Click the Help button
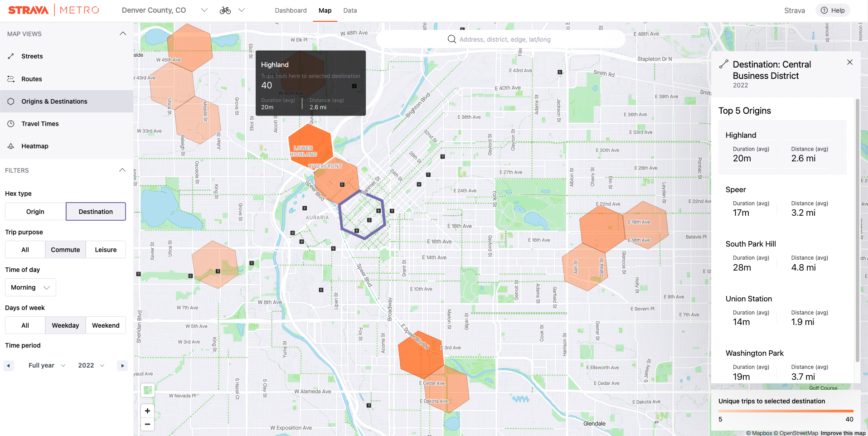The image size is (868, 436). click(x=833, y=10)
